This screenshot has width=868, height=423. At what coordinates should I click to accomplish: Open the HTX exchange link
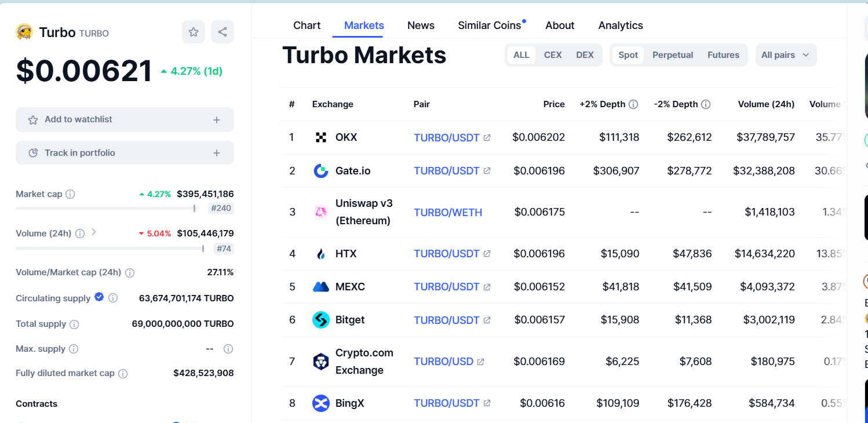click(x=346, y=254)
